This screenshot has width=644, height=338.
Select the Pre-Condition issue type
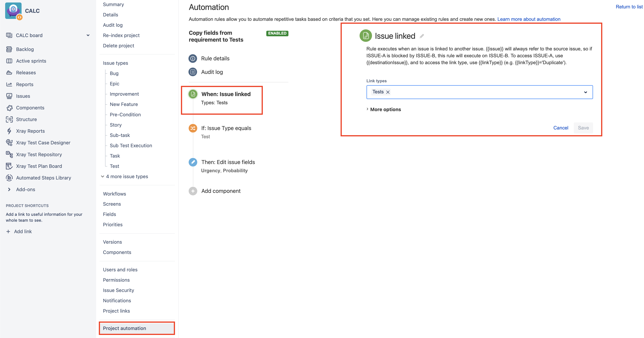pyautogui.click(x=125, y=115)
